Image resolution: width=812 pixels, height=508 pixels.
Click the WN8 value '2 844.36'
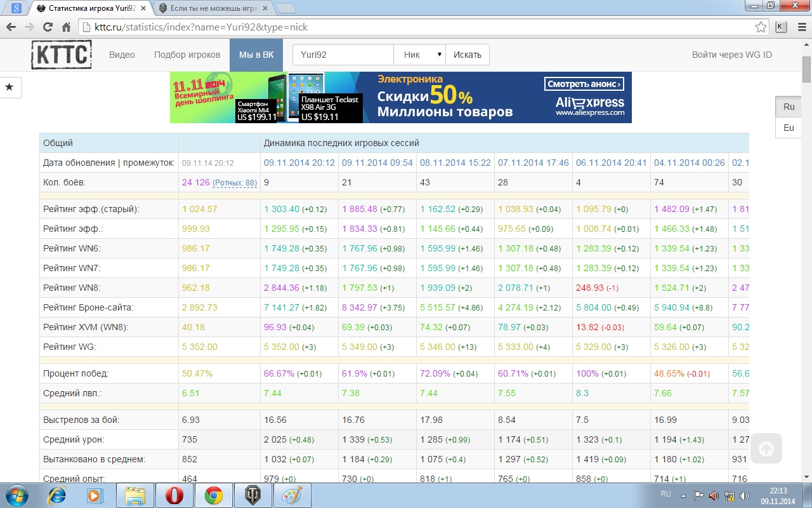(x=282, y=288)
